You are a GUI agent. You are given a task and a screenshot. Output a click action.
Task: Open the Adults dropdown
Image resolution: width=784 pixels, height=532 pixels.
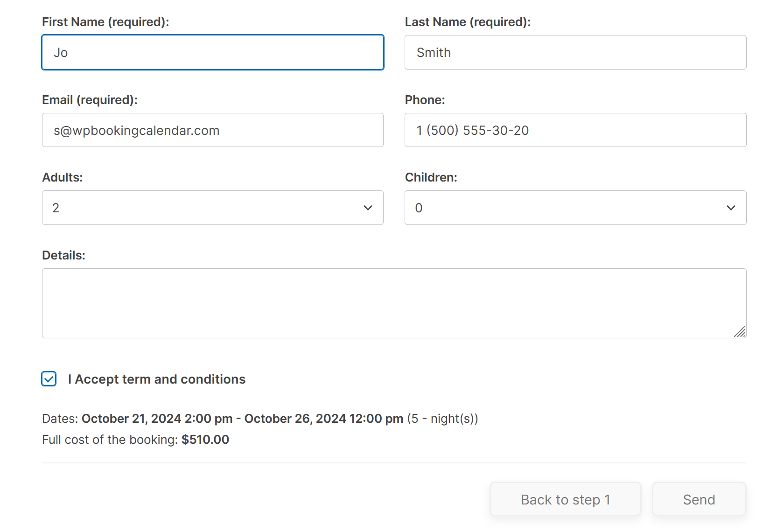[212, 208]
